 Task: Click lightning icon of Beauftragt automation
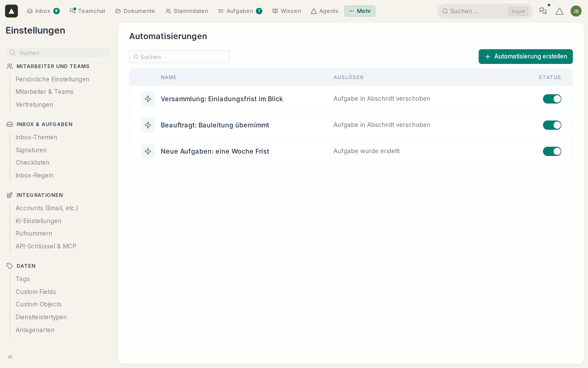pyautogui.click(x=148, y=125)
